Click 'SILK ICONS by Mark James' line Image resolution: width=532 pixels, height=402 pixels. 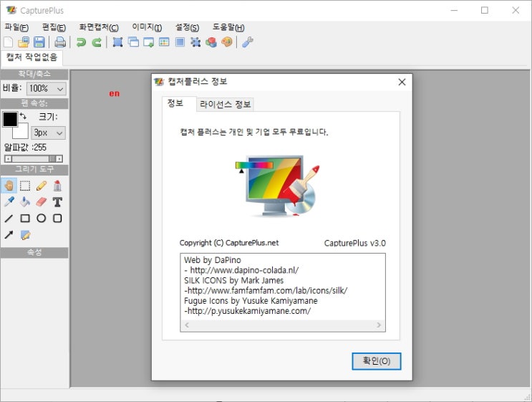click(233, 280)
